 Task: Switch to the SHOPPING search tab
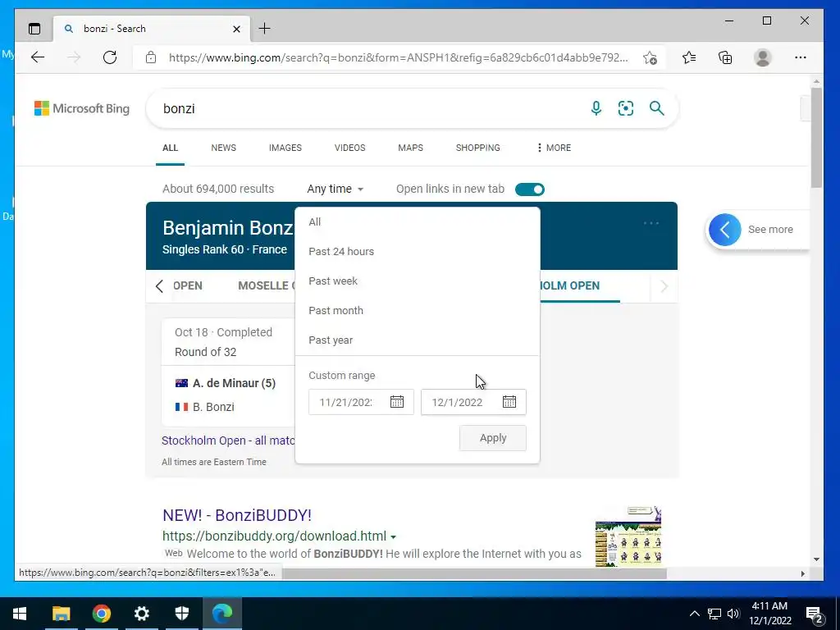(x=478, y=148)
